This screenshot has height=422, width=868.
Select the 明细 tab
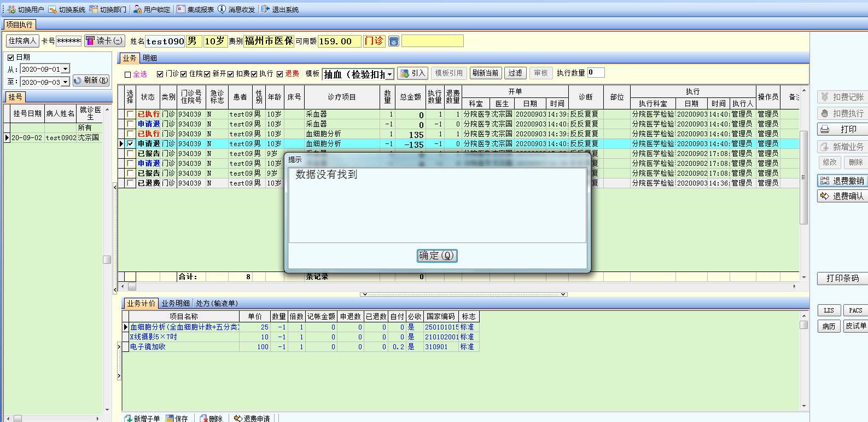150,58
